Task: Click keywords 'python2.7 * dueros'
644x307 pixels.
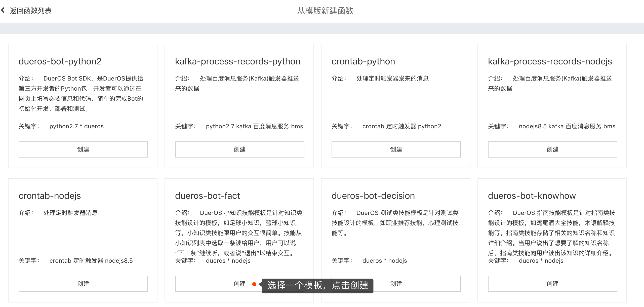Action: pyautogui.click(x=76, y=126)
